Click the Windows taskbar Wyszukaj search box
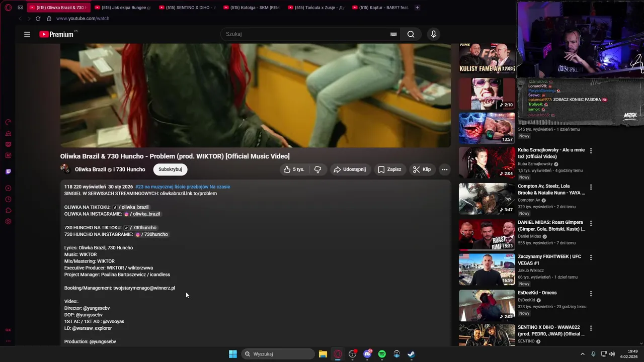This screenshot has height=362, width=644. pyautogui.click(x=278, y=354)
